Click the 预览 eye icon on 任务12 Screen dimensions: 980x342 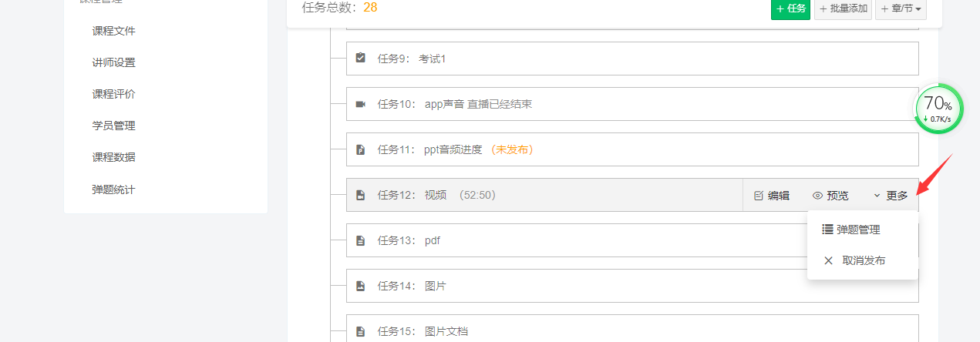[x=818, y=196]
